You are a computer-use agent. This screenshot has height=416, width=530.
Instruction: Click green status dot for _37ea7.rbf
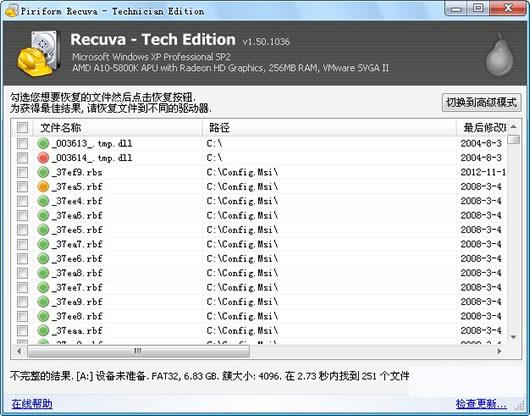tap(43, 244)
